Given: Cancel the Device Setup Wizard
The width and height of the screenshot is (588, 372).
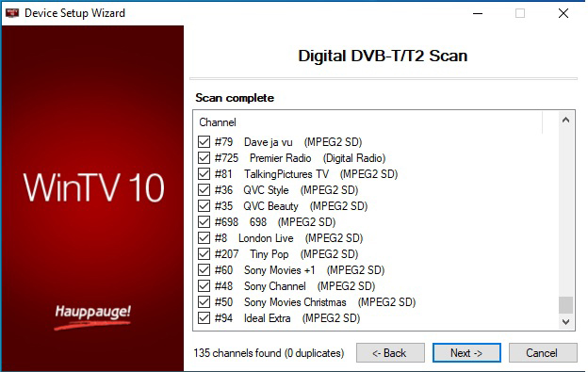Looking at the screenshot, I should (x=543, y=353).
